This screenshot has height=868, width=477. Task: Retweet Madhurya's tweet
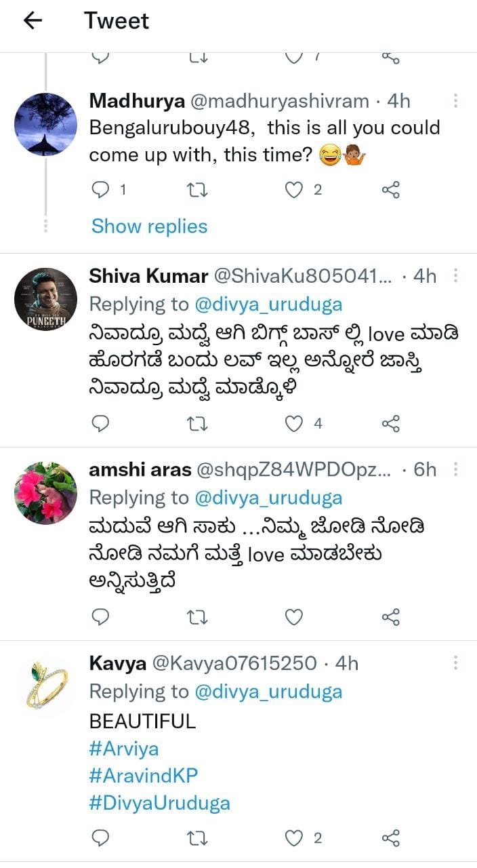(196, 191)
